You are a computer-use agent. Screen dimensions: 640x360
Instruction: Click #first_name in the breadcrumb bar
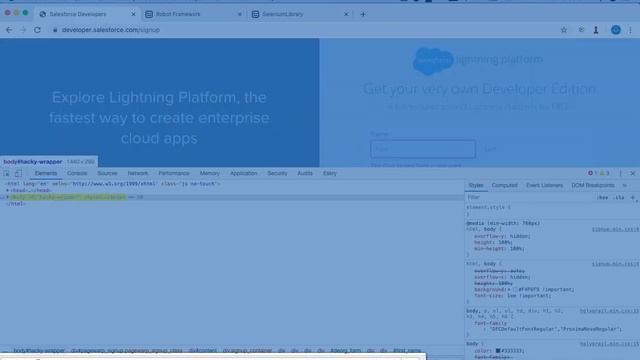[x=407, y=351]
